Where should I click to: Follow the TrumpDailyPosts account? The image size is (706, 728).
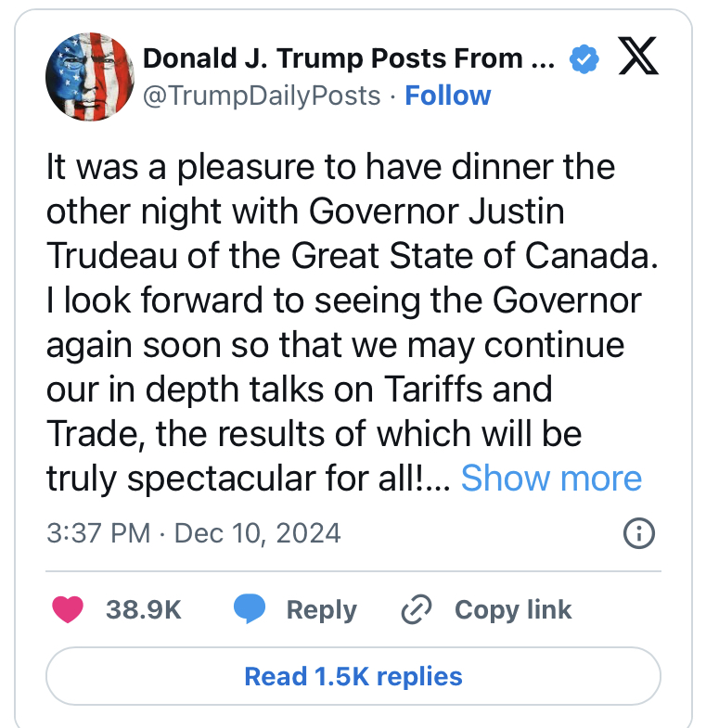coord(448,96)
